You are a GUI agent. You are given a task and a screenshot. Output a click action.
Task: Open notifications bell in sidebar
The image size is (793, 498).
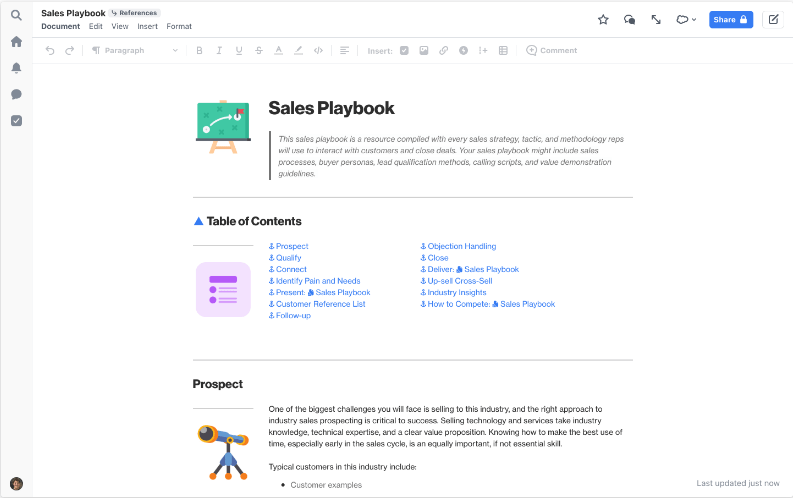(x=16, y=68)
